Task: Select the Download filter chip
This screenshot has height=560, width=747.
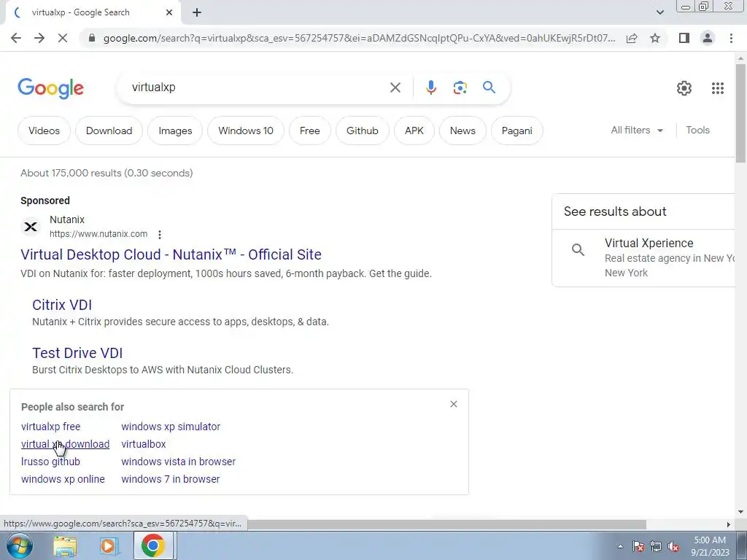Action: tap(109, 131)
